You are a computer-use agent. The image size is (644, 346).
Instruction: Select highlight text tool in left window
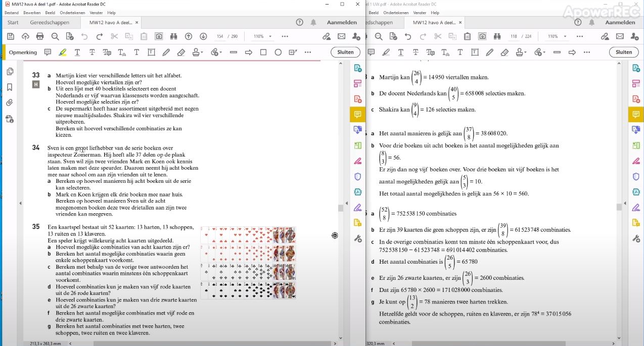pos(62,52)
